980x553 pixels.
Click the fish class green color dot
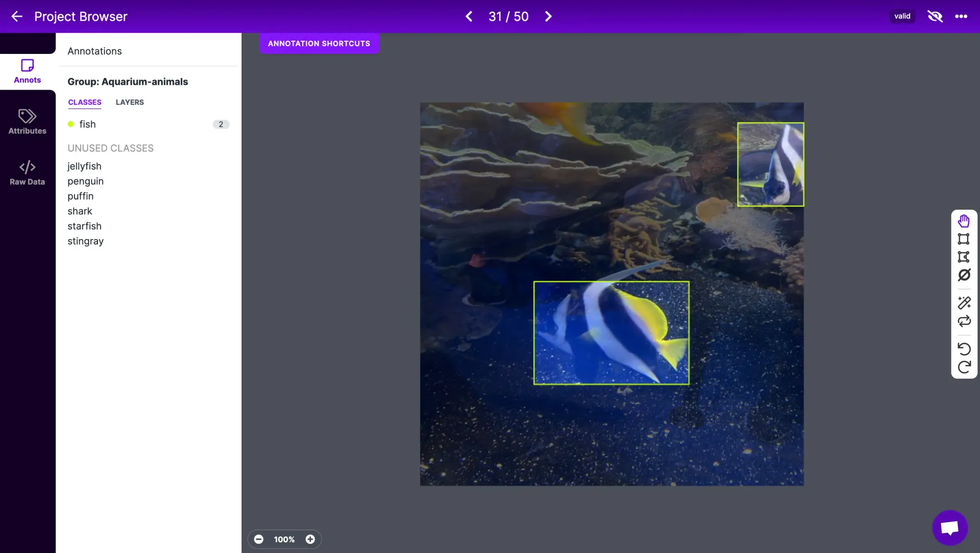[x=71, y=124]
